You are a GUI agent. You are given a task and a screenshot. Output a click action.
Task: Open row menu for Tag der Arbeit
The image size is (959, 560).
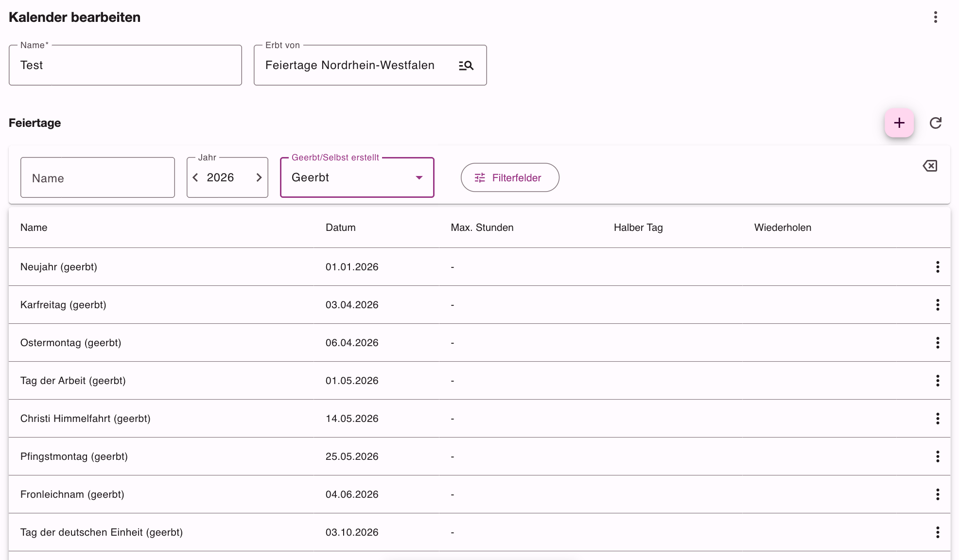click(938, 381)
